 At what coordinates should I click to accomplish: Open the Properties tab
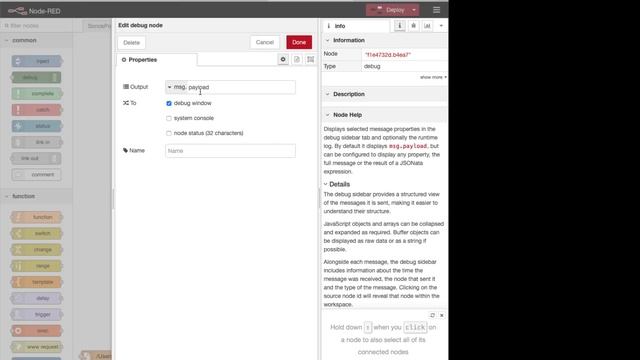(157, 60)
